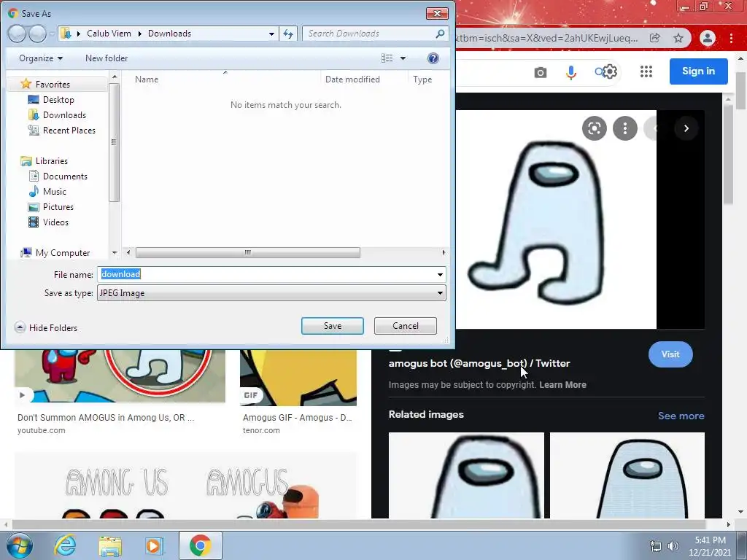Image resolution: width=747 pixels, height=560 pixels.
Task: Click the Visit button
Action: [670, 354]
